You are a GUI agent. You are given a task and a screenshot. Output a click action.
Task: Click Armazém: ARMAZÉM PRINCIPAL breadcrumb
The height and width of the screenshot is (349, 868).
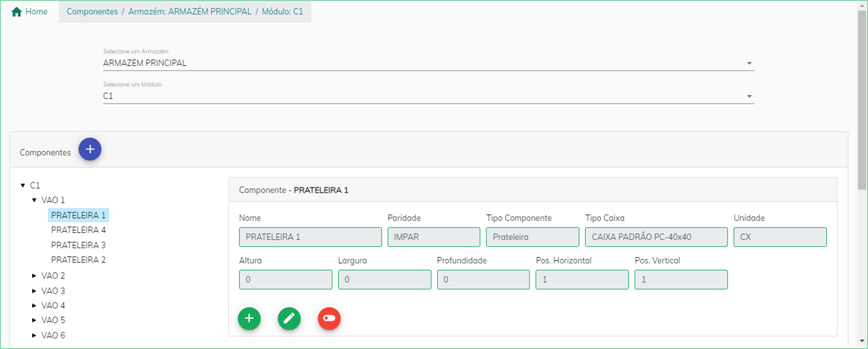point(190,12)
